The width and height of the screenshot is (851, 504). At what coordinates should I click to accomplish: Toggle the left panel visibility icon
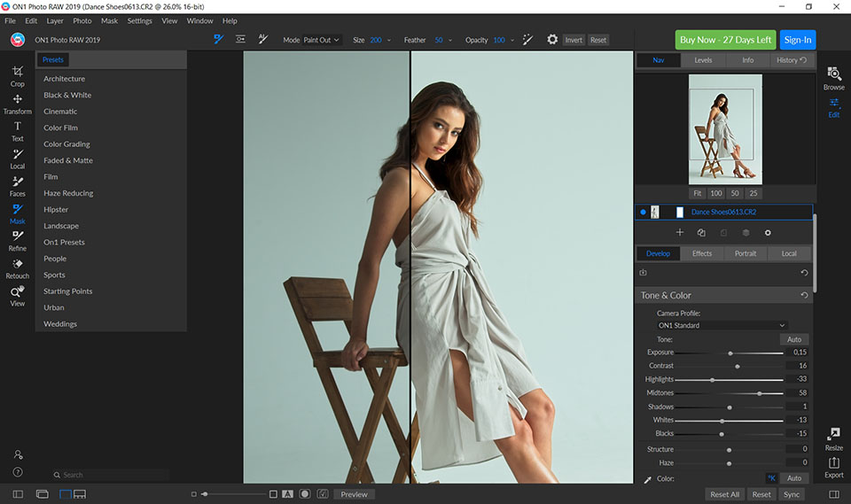tap(18, 494)
